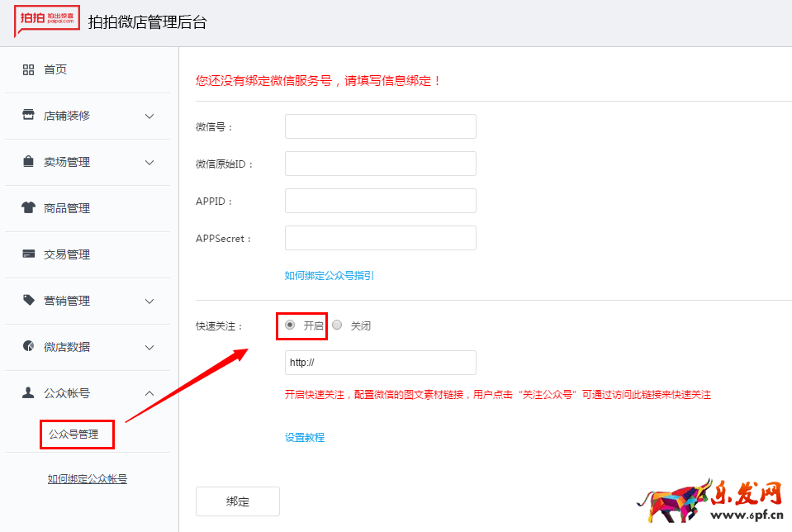Select the 公众帐号 user icon

click(x=29, y=393)
